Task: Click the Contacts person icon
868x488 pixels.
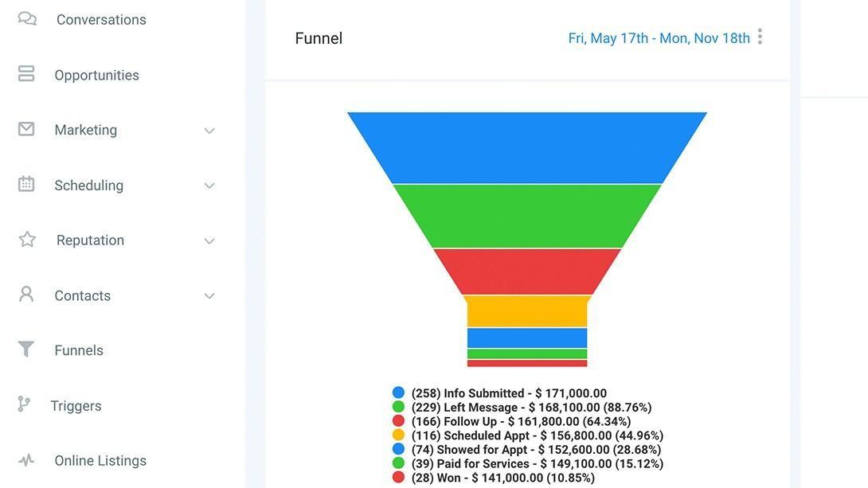Action: [26, 294]
